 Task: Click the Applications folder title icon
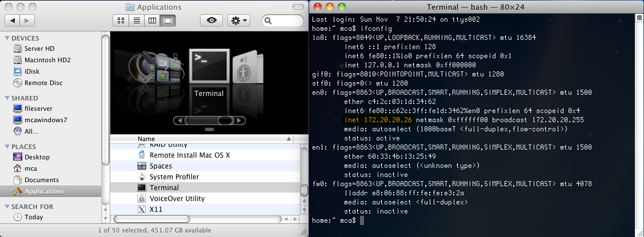(130, 7)
